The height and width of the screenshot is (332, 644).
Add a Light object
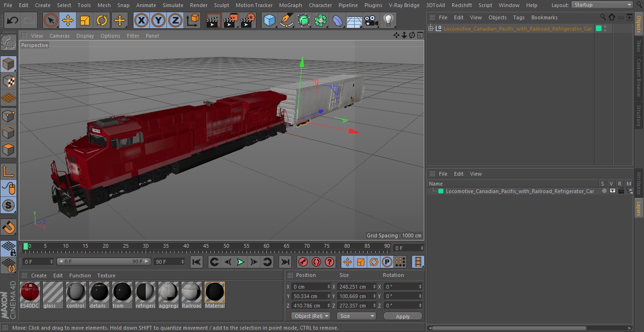click(x=388, y=20)
